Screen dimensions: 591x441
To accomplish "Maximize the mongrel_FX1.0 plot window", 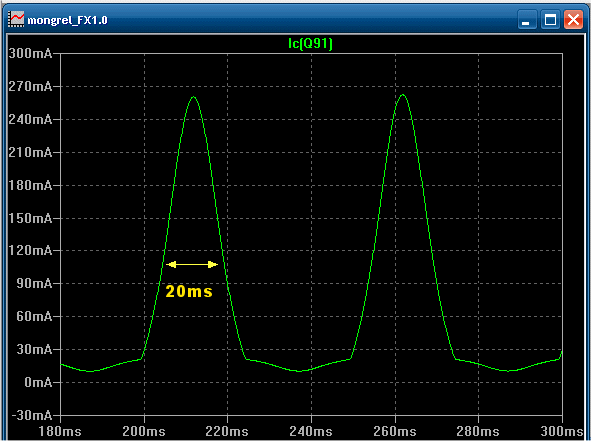I will pyautogui.click(x=550, y=20).
